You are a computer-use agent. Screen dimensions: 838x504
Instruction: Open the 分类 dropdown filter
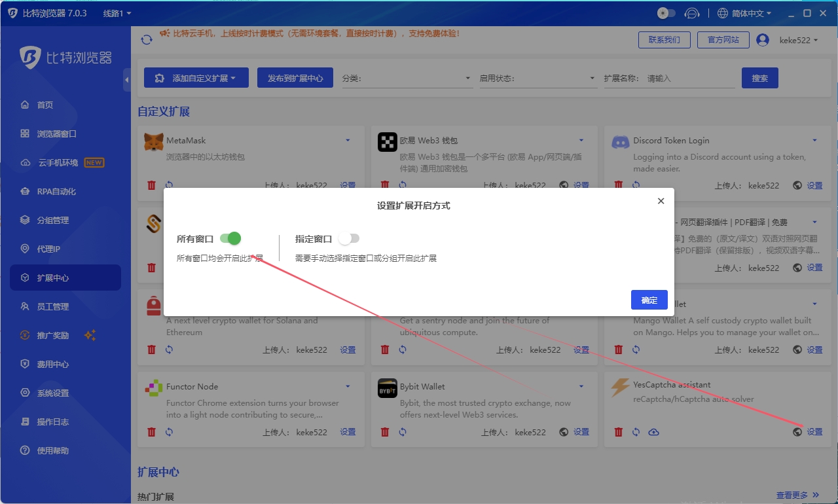coord(406,79)
